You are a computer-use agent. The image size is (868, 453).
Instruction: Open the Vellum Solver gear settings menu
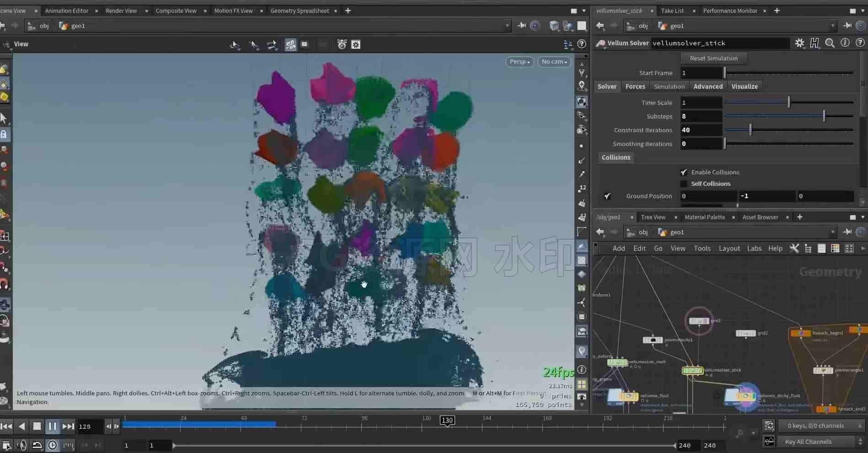pos(799,43)
